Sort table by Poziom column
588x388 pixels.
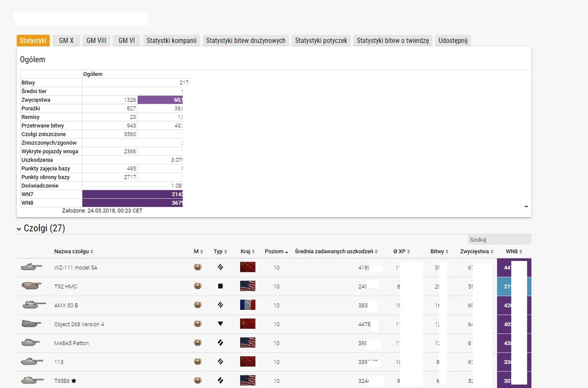(x=276, y=251)
